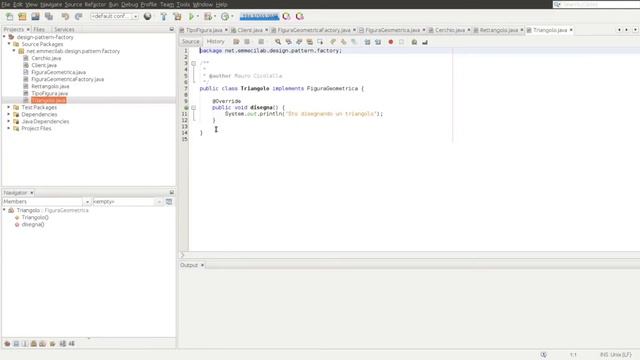Click the Find Next Occurrence icon

(x=299, y=42)
